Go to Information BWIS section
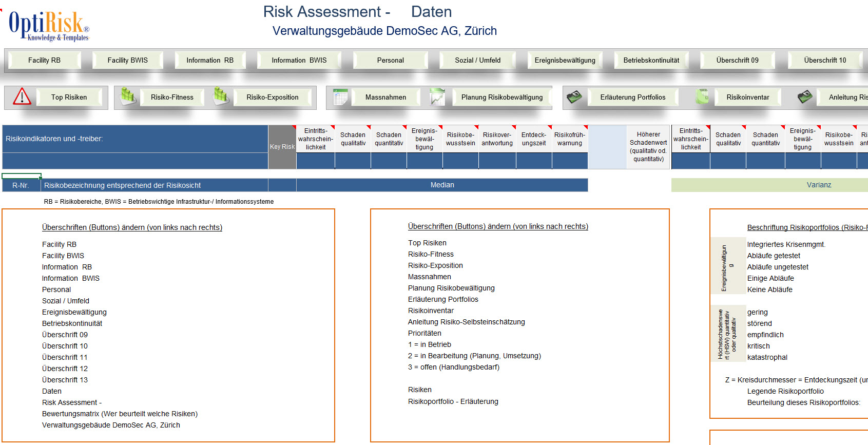This screenshot has height=445, width=868. tap(299, 60)
